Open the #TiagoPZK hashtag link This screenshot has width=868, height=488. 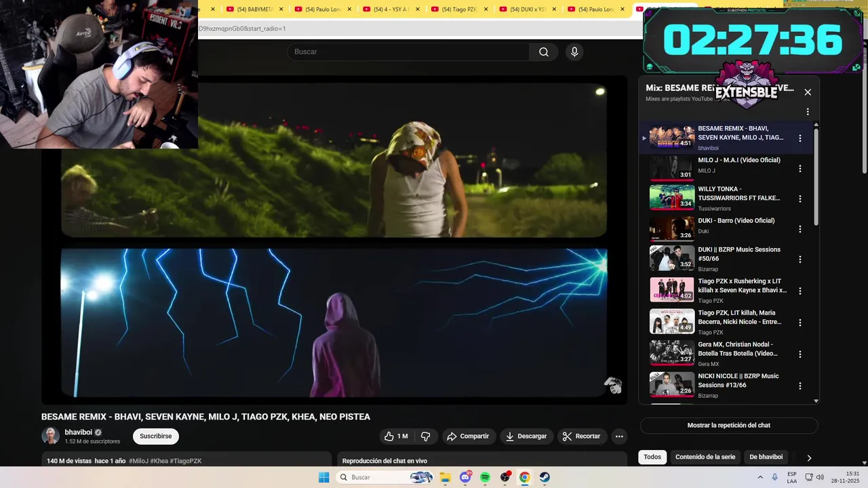186,461
